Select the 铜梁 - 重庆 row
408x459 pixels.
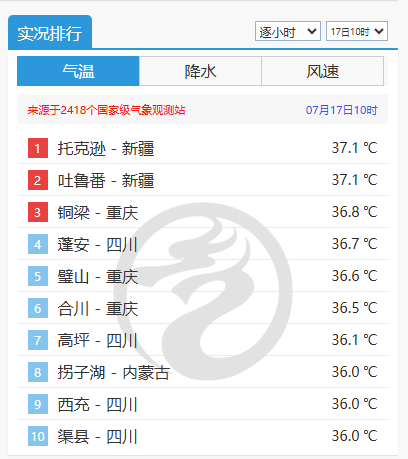pos(203,212)
